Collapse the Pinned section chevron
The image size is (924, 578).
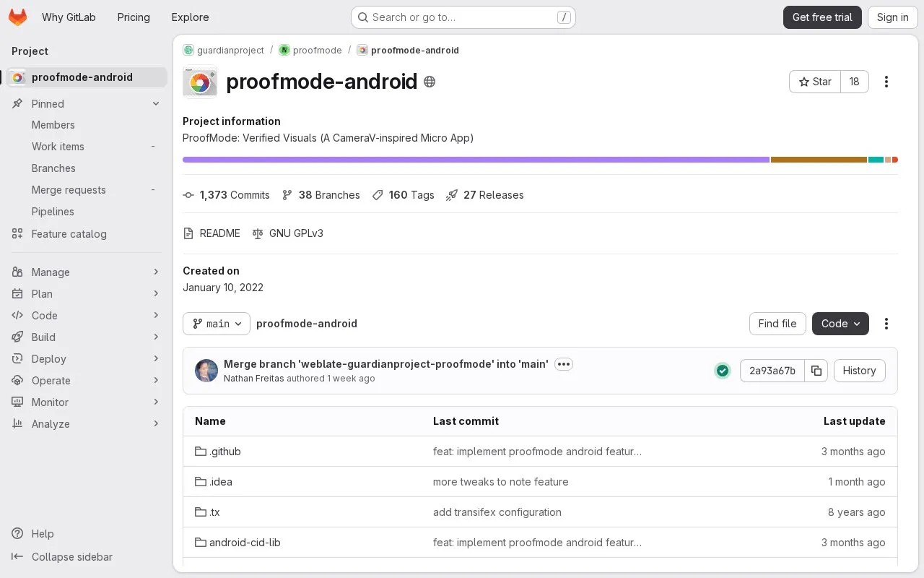[x=156, y=104]
